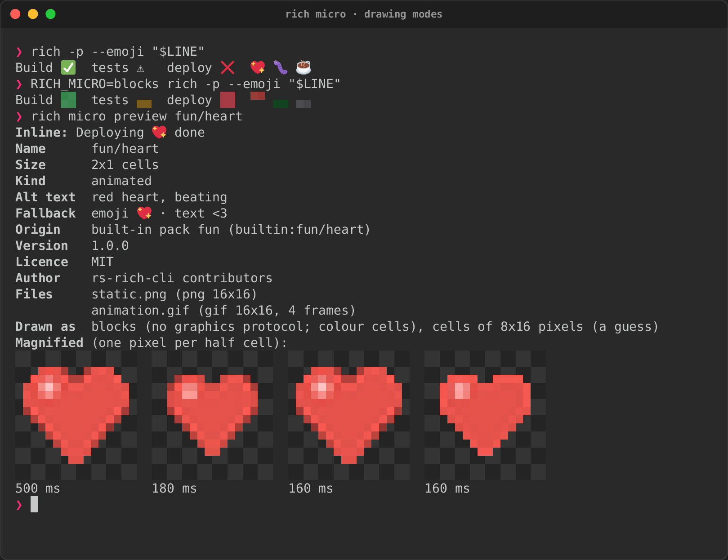This screenshot has height=560, width=728.
Task: Click the green zoom window button
Action: point(50,14)
